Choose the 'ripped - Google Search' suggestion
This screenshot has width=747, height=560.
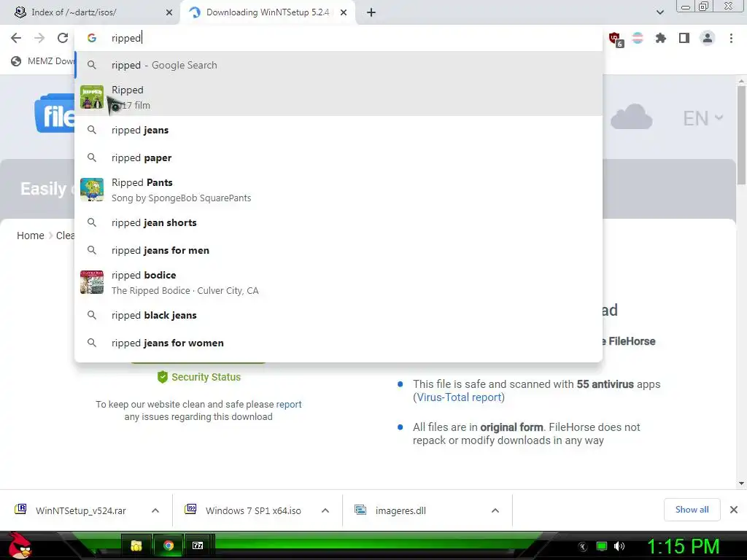click(x=338, y=65)
